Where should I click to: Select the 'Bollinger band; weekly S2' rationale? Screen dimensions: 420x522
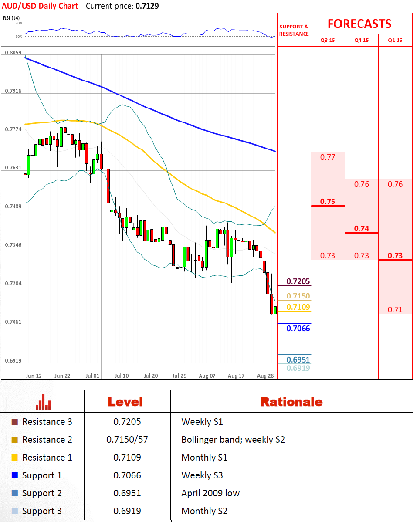233,440
